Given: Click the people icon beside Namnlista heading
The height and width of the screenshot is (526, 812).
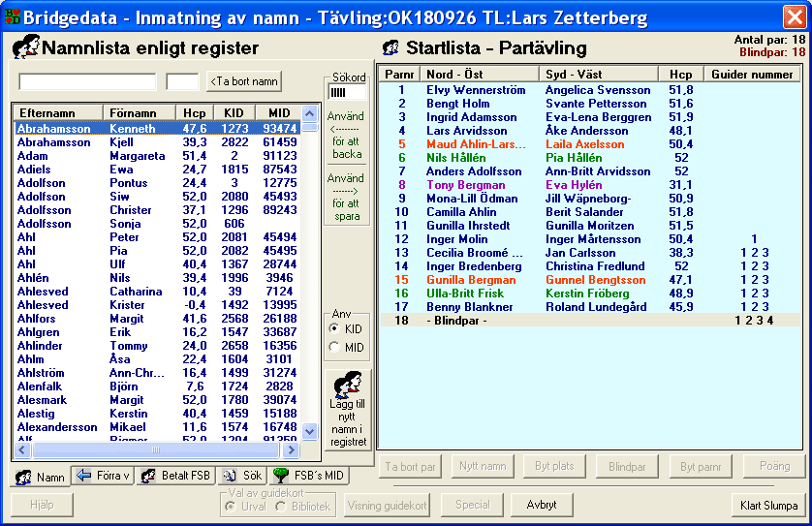Looking at the screenshot, I should [25, 47].
